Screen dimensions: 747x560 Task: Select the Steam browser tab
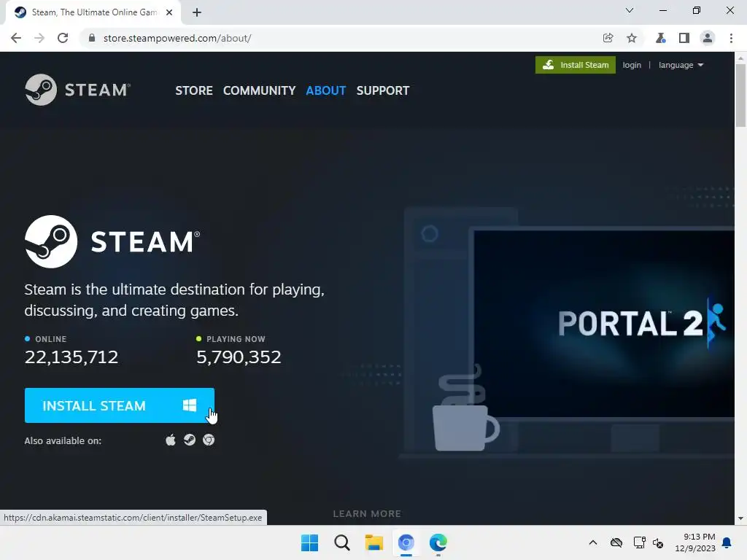coord(93,12)
